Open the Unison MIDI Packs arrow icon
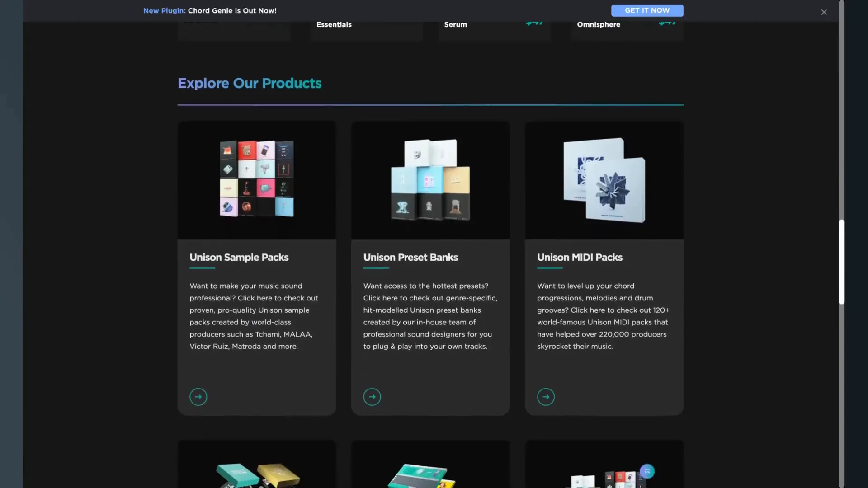868x488 pixels. coord(546,397)
